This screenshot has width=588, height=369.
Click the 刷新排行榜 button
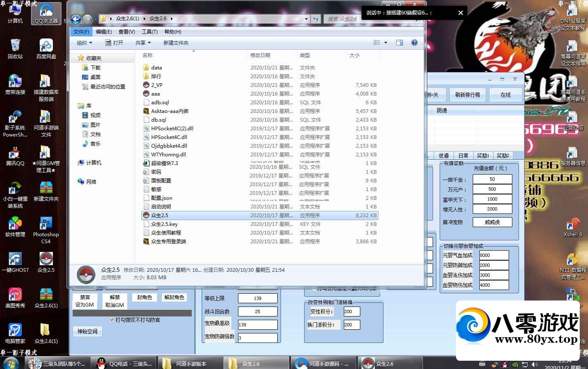pyautogui.click(x=467, y=95)
